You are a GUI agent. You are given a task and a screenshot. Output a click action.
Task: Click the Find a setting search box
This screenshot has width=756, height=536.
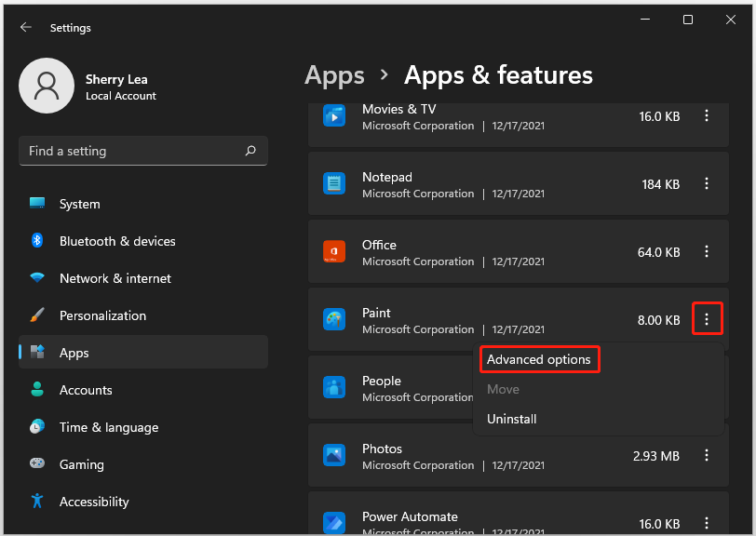130,150
